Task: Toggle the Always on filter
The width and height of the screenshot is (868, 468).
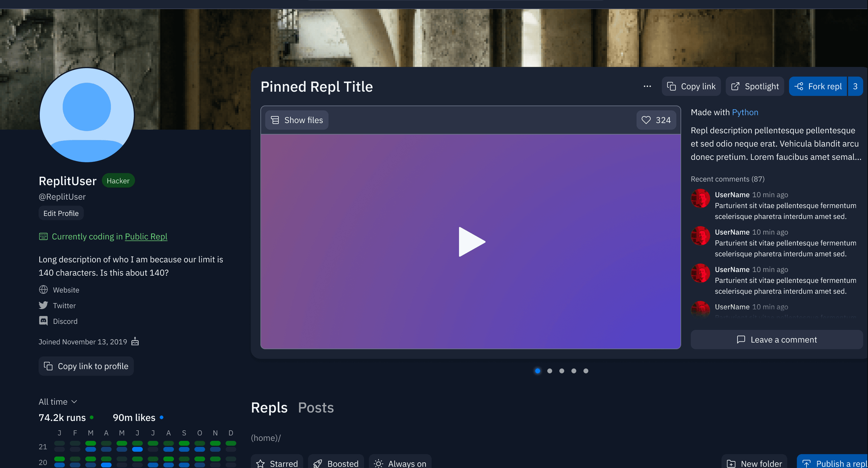Action: pyautogui.click(x=400, y=463)
